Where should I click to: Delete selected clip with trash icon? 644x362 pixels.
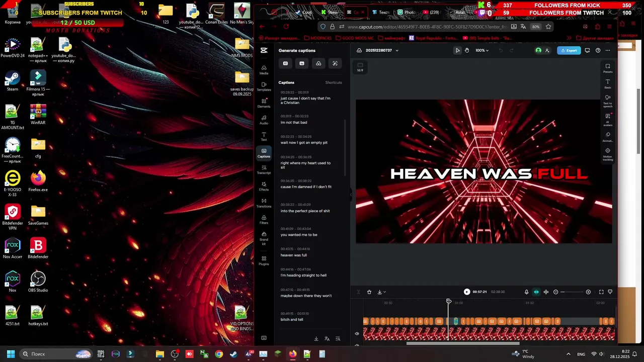[369, 292]
